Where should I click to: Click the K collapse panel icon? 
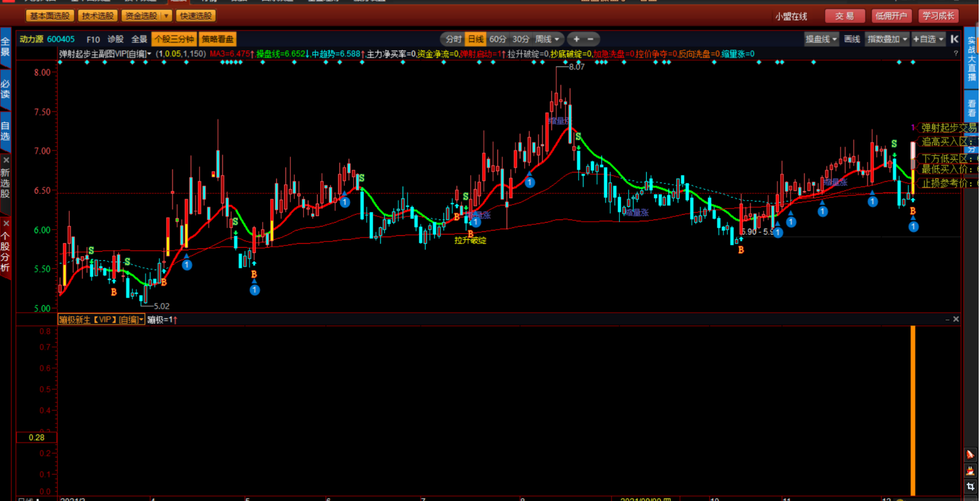954,39
